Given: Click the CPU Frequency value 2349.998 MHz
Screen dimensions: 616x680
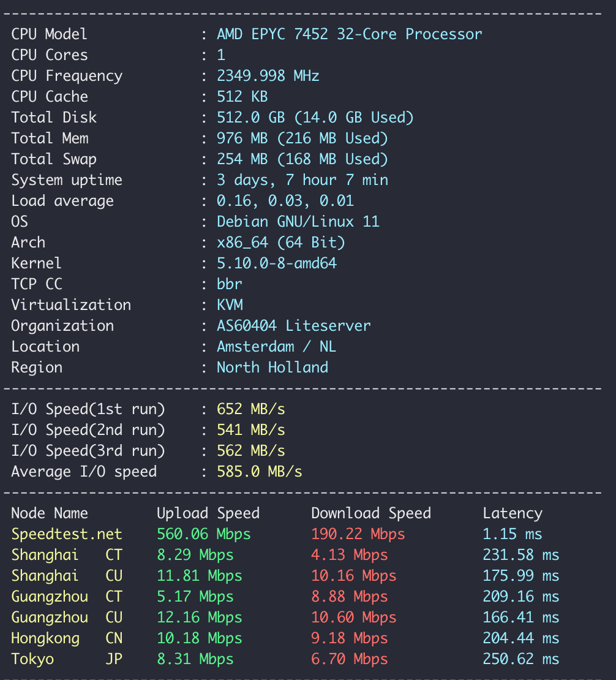Looking at the screenshot, I should point(268,76).
